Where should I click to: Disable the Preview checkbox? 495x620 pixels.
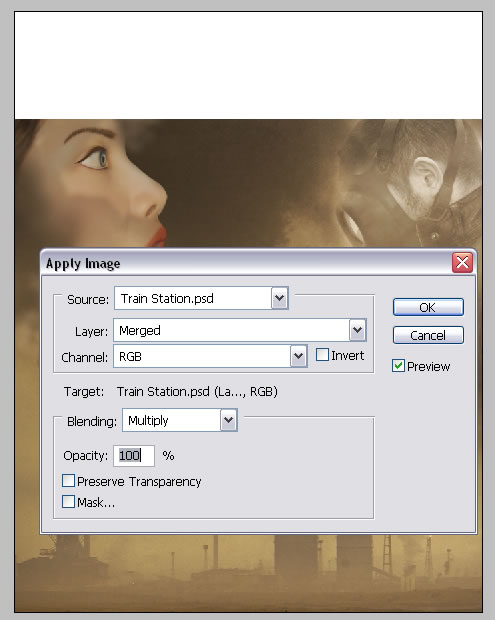[x=398, y=366]
